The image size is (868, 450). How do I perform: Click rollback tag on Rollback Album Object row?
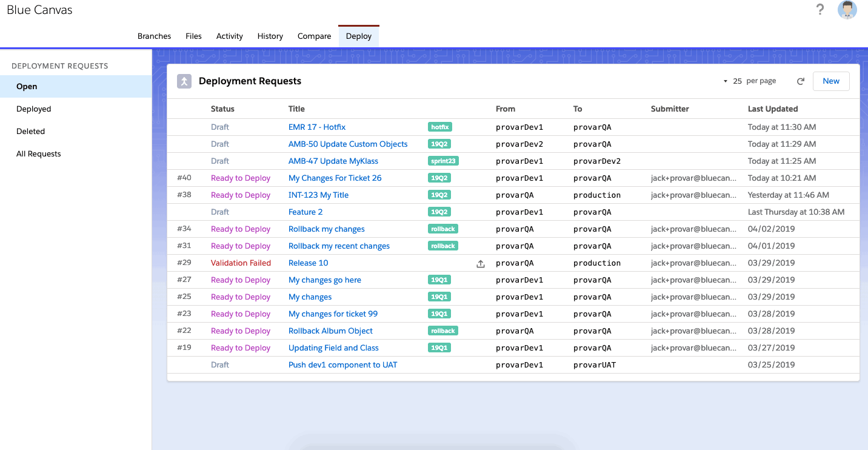coord(443,331)
